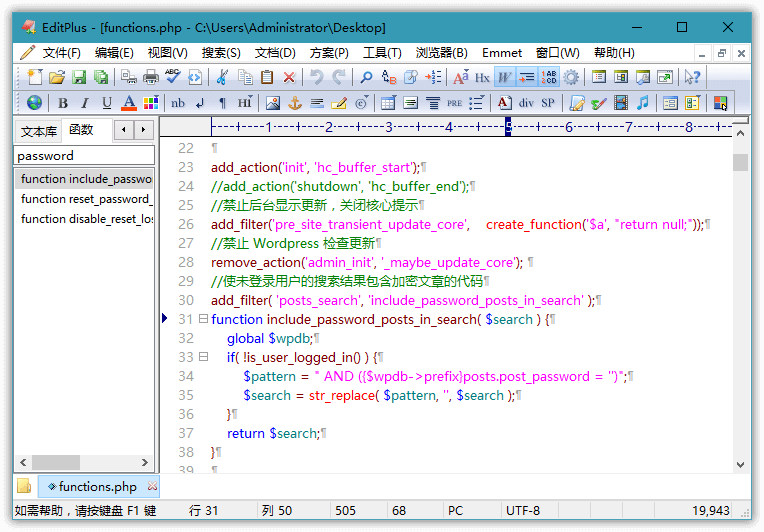The image size is (764, 532).
Task: Open the color palette picker icon
Action: [151, 102]
